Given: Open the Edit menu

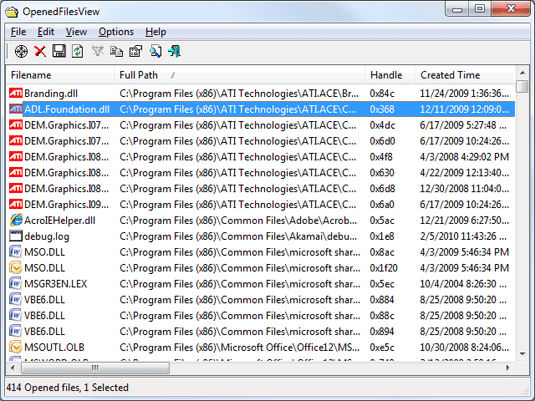Looking at the screenshot, I should tap(46, 32).
